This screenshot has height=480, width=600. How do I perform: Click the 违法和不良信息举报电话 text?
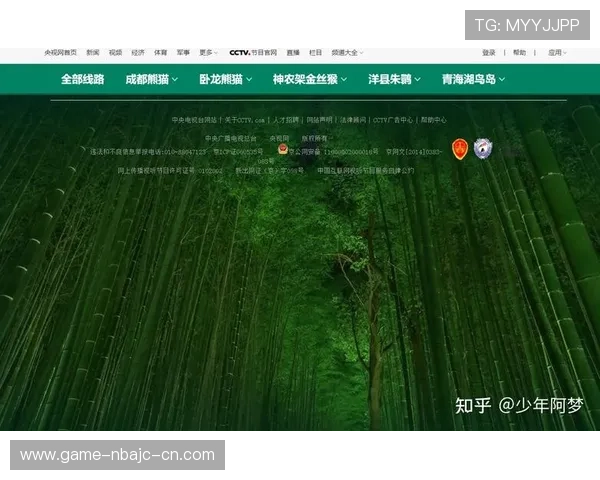pyautogui.click(x=148, y=152)
